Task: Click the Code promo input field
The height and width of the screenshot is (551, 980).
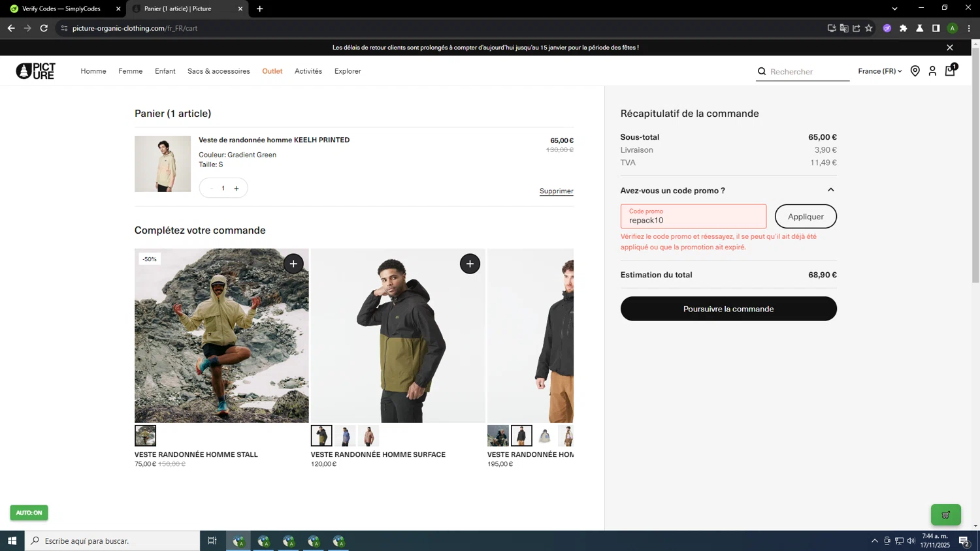Action: tap(693, 216)
